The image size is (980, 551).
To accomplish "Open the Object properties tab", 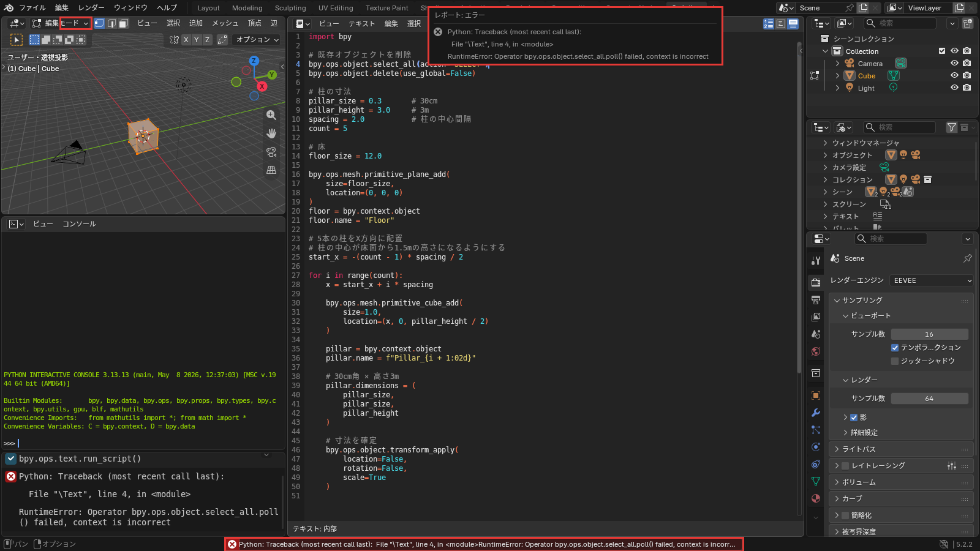I will pos(816,395).
